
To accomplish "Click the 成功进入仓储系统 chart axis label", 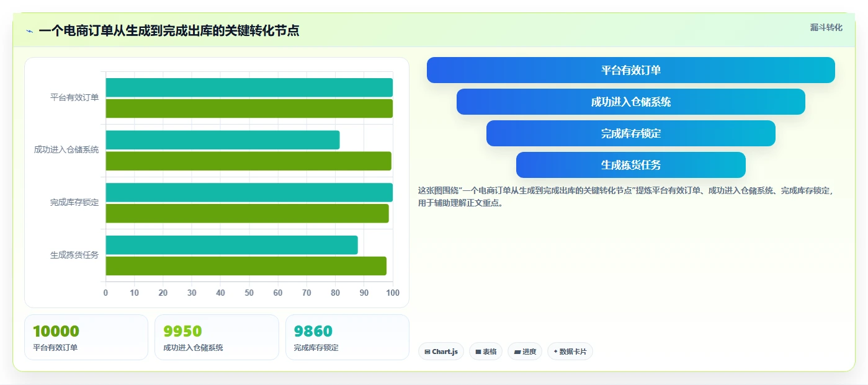I will click(66, 150).
